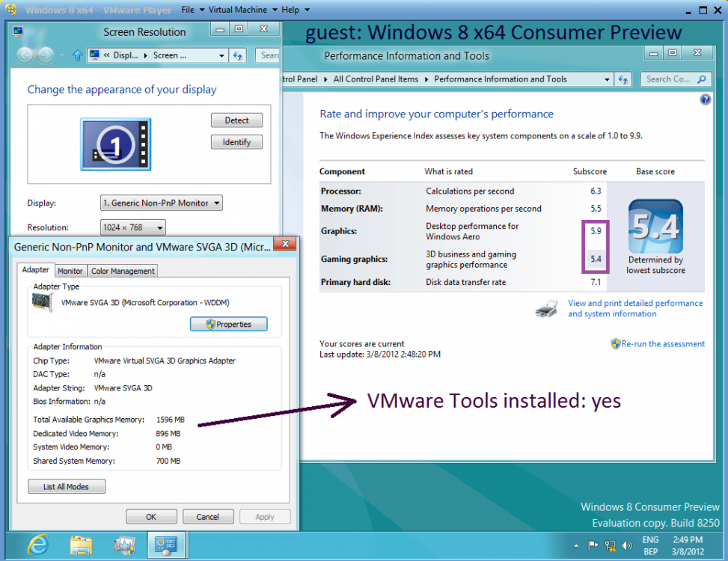This screenshot has height=561, width=728.
Task: Click the monitor 1 display thumbnail
Action: [116, 144]
